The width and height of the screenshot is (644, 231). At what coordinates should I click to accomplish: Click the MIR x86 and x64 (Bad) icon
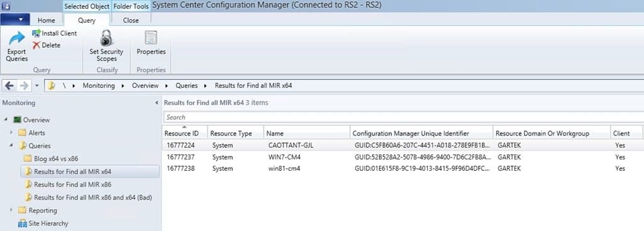[28, 197]
